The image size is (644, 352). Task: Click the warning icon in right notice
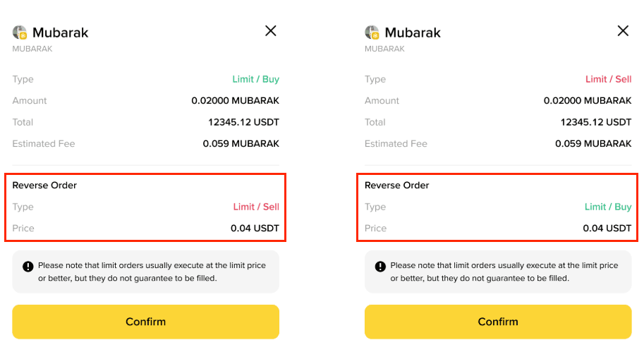380,267
